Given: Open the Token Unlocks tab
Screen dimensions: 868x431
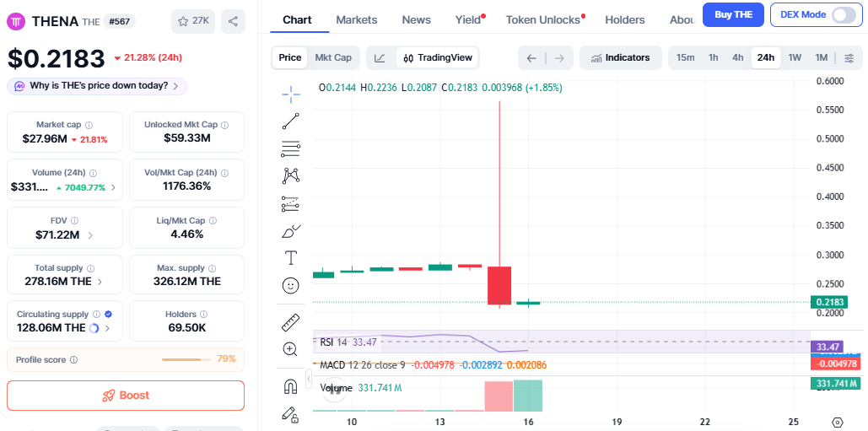Looking at the screenshot, I should 543,20.
